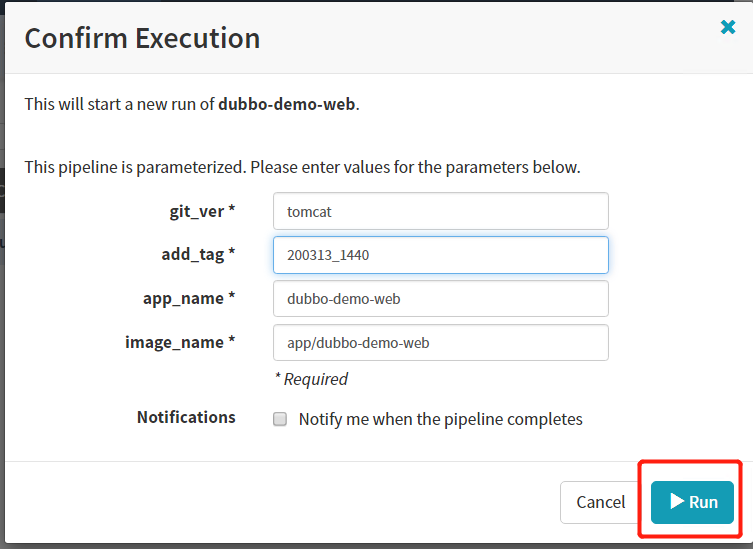Click the 'This will start a new run' text
Viewport: 753px width, 549px height.
120,104
